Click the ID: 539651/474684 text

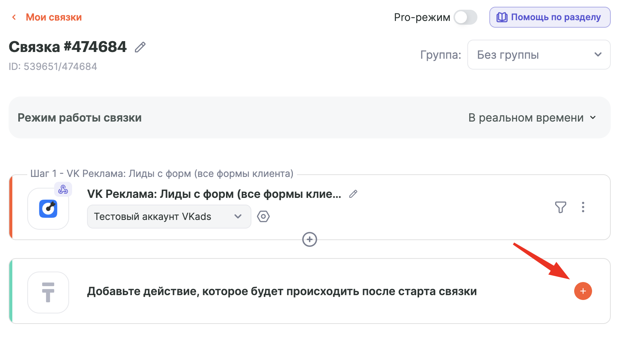53,67
